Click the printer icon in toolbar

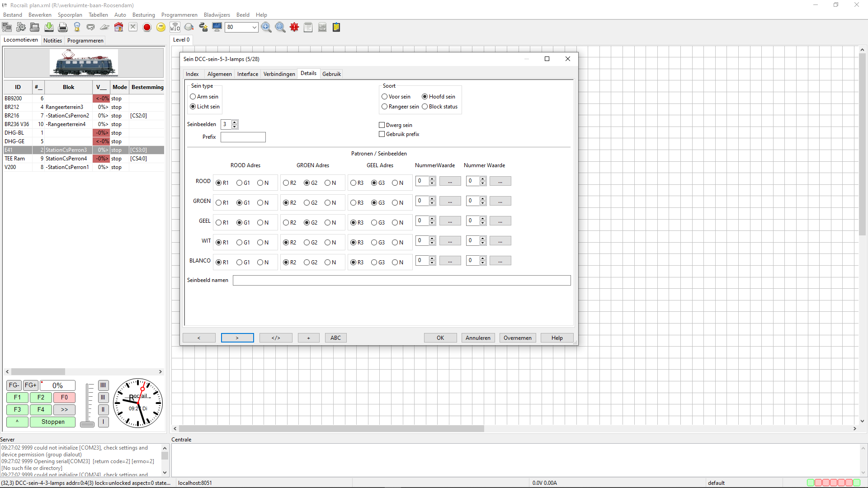(x=63, y=28)
